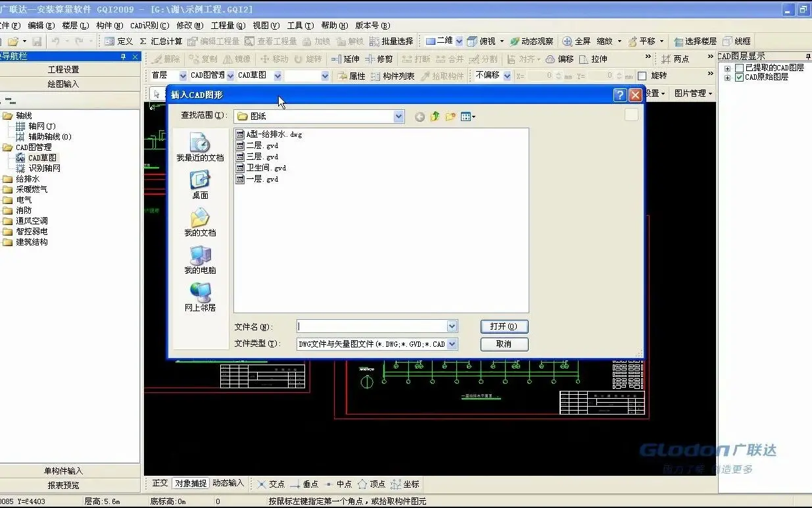Open the 选择楼层 select floor tool

[696, 41]
